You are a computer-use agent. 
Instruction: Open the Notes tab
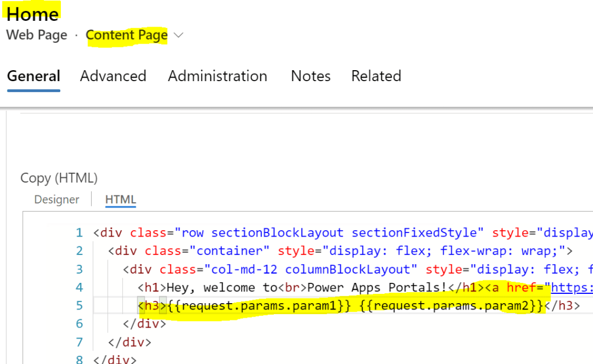310,76
